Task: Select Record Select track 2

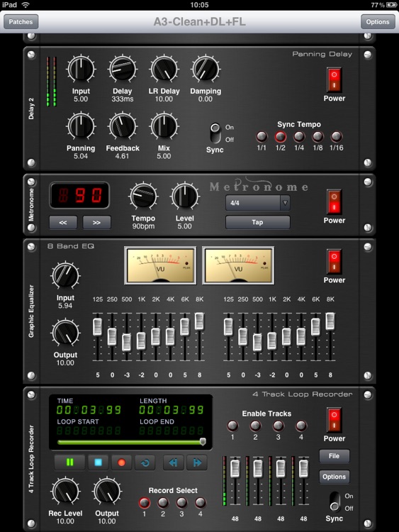Action: tap(163, 502)
